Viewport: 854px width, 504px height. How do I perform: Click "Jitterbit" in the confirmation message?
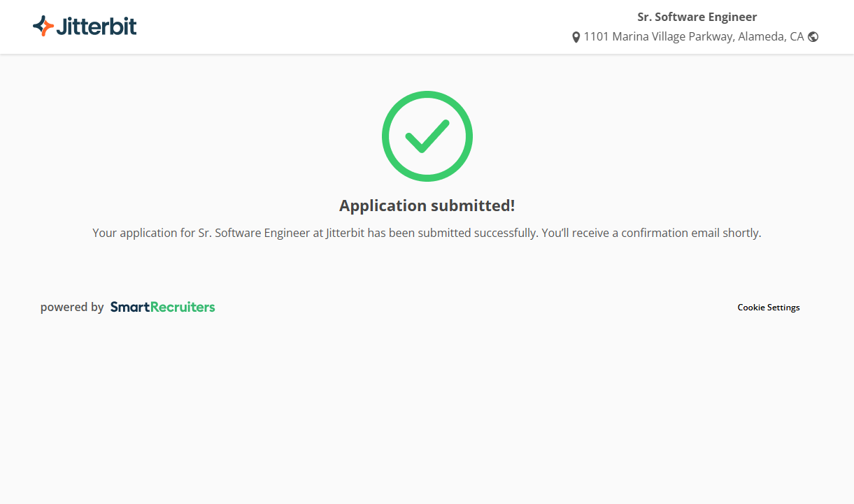[345, 233]
